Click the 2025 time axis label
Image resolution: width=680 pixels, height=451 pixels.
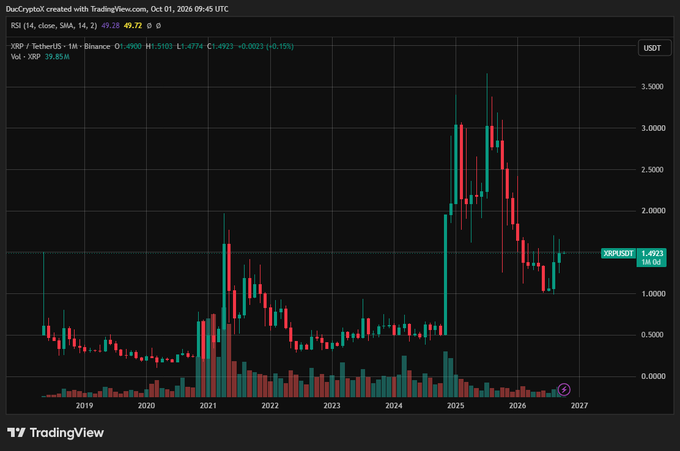point(456,405)
